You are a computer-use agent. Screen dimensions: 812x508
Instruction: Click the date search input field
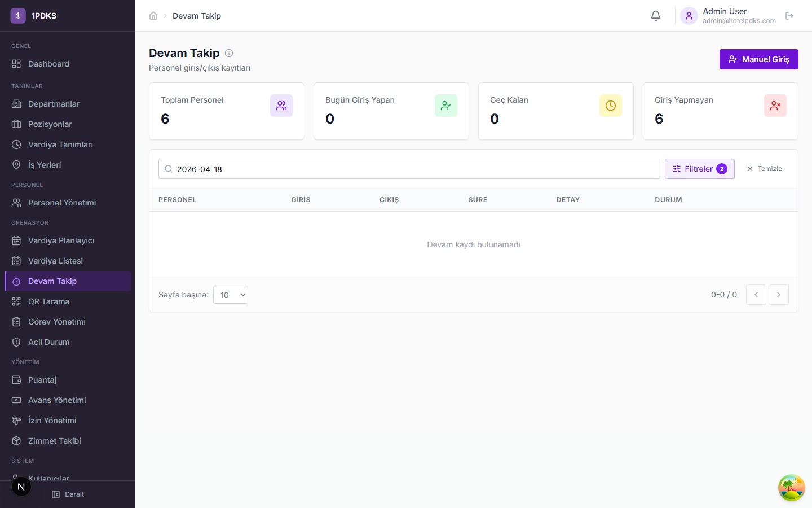pyautogui.click(x=409, y=169)
